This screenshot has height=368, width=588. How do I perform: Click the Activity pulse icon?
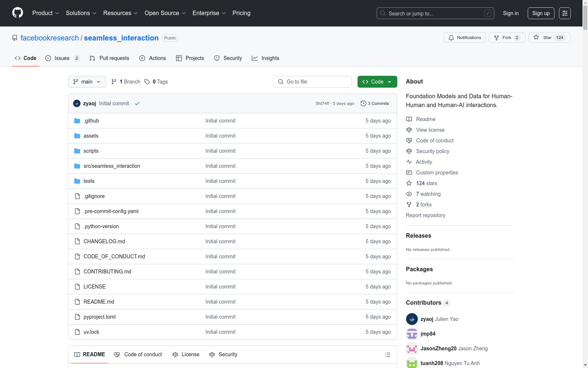click(409, 162)
